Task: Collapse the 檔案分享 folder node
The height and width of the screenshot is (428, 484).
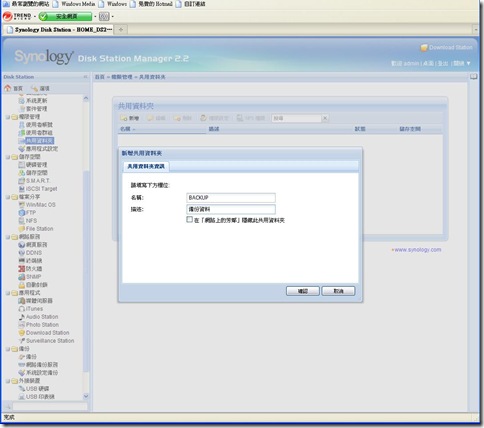Action: tap(8, 197)
